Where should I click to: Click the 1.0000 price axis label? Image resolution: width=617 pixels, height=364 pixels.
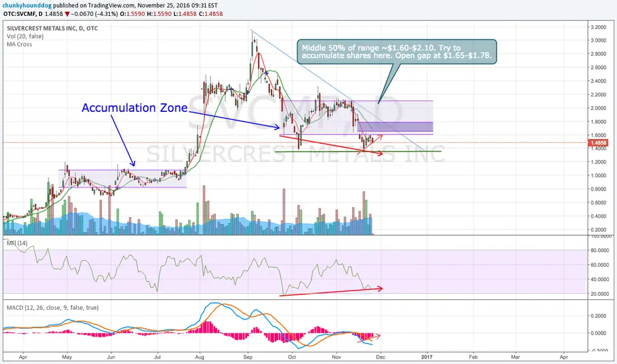[x=598, y=175]
